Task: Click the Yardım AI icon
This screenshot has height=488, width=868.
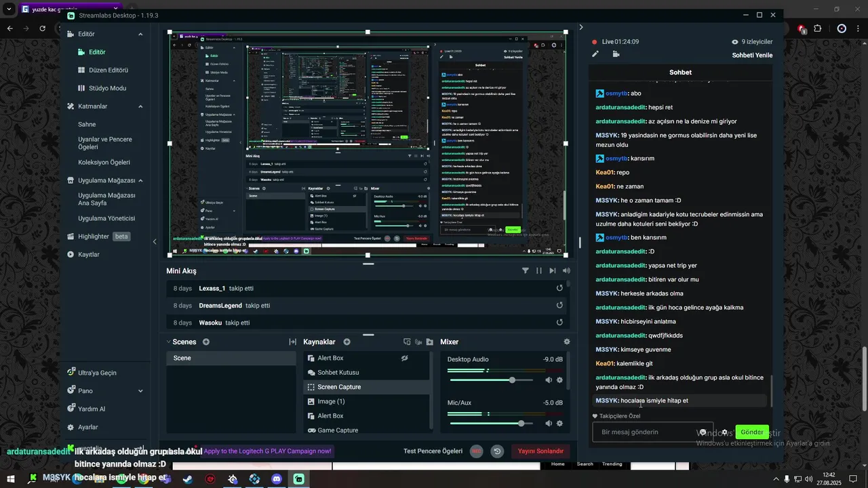Action: click(71, 409)
